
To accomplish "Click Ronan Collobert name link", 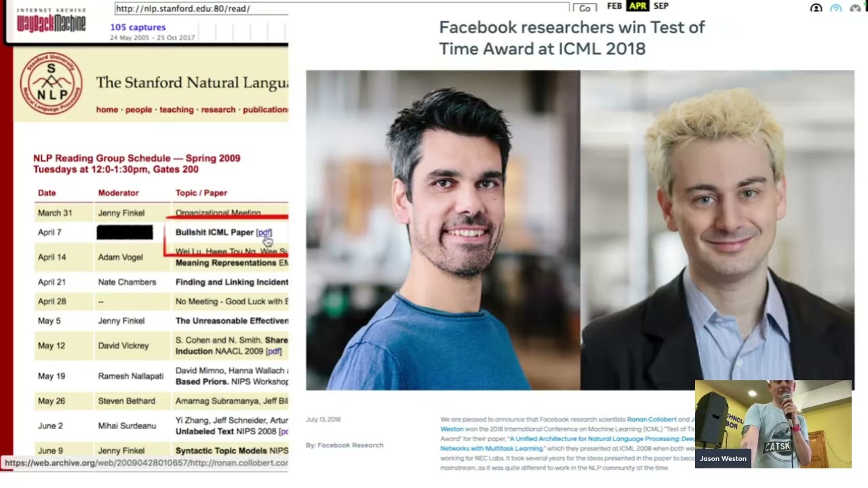I will pos(652,420).
